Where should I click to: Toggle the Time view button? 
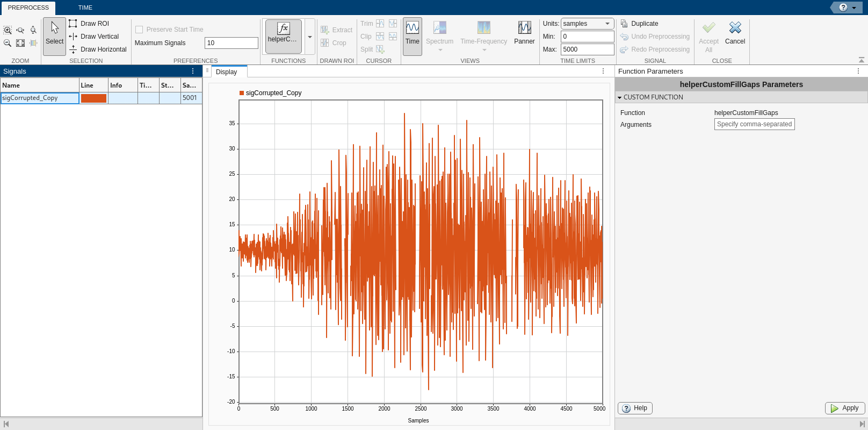point(413,36)
